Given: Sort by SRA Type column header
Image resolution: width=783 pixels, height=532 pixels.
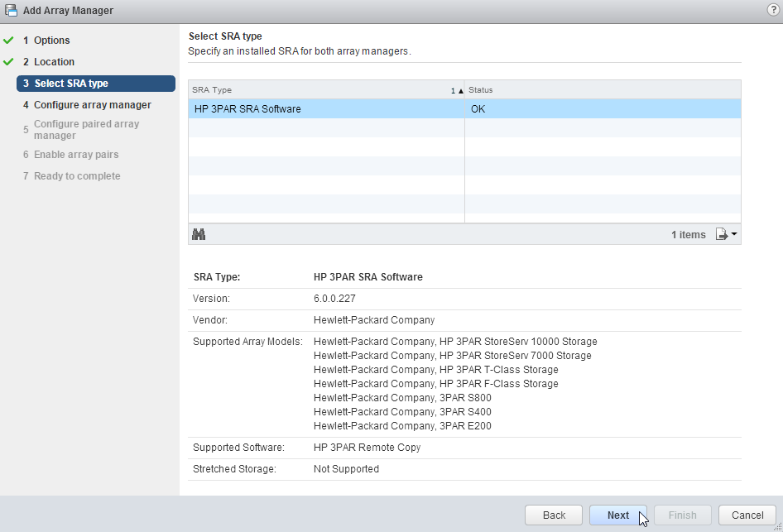Looking at the screenshot, I should pyautogui.click(x=327, y=90).
